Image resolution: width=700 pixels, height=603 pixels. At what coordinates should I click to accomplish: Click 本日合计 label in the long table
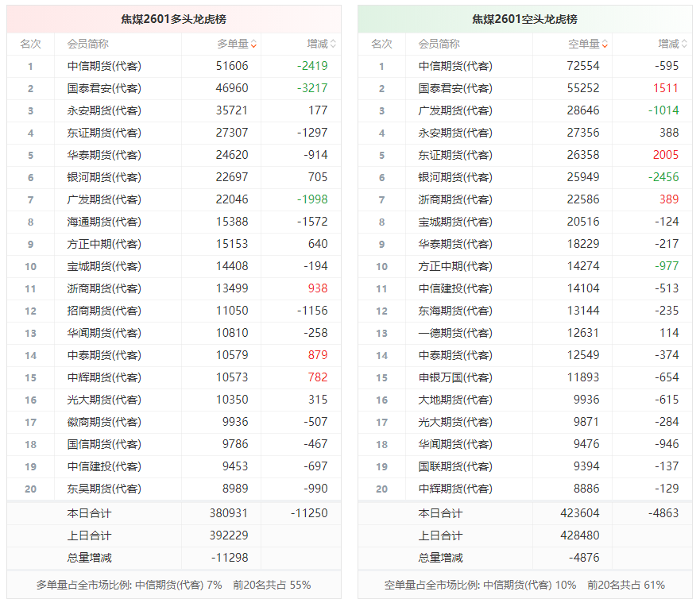click(x=89, y=513)
